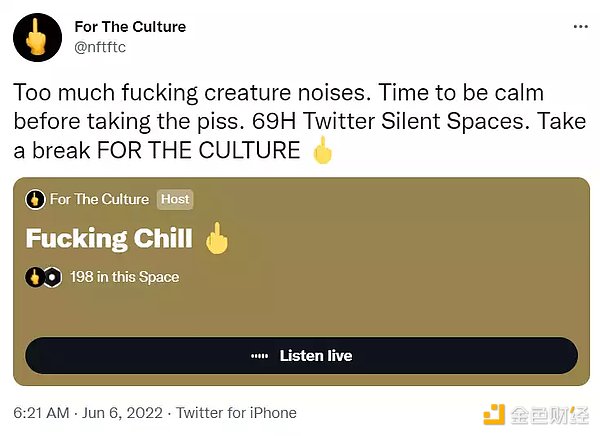The width and height of the screenshot is (600, 436).
Task: Click the Listen live button
Action: [302, 356]
